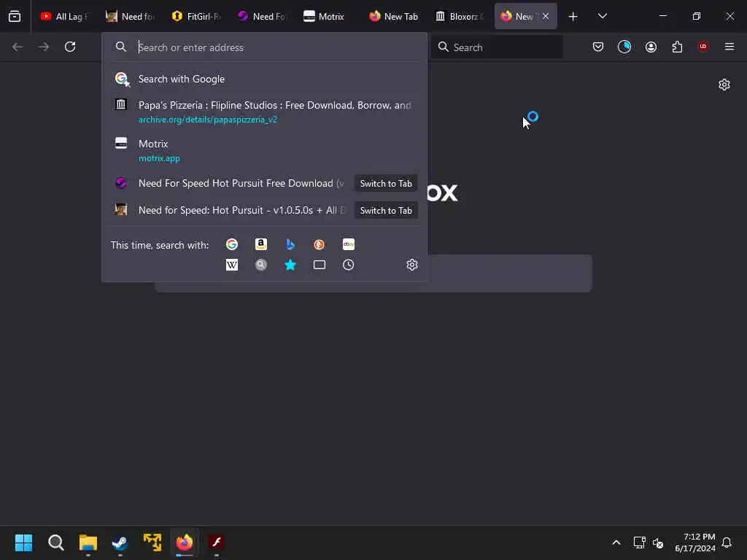Screen dimensions: 747x560
Task: Search with Bing one-off icon
Action: [290, 244]
